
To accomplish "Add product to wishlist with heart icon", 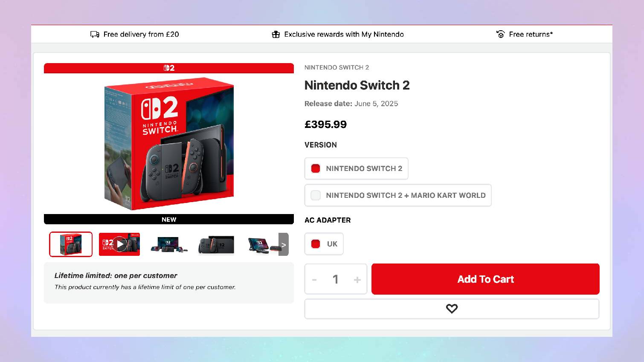I will (x=452, y=309).
